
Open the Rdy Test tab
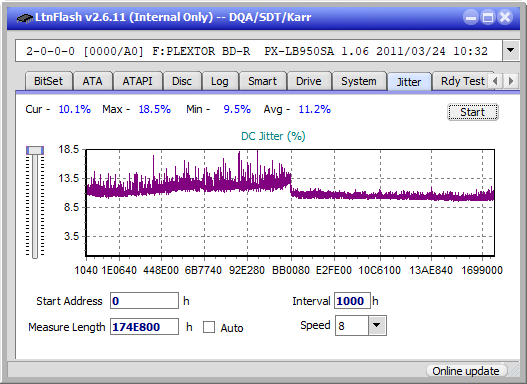[462, 81]
